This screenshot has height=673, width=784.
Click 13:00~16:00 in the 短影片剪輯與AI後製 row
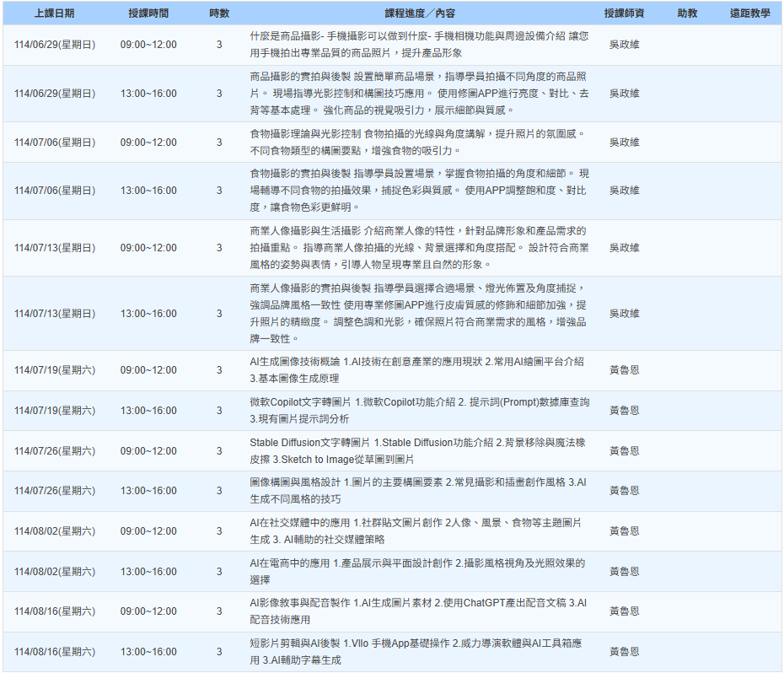(x=148, y=652)
